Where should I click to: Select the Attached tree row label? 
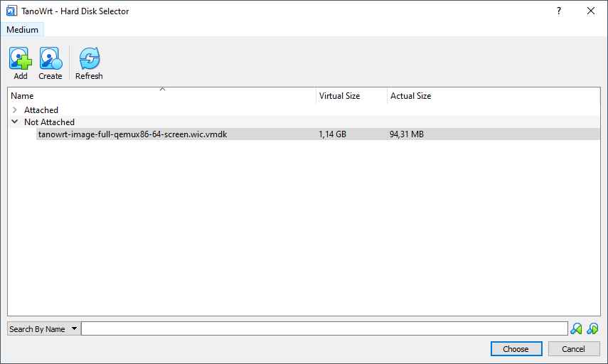[41, 110]
